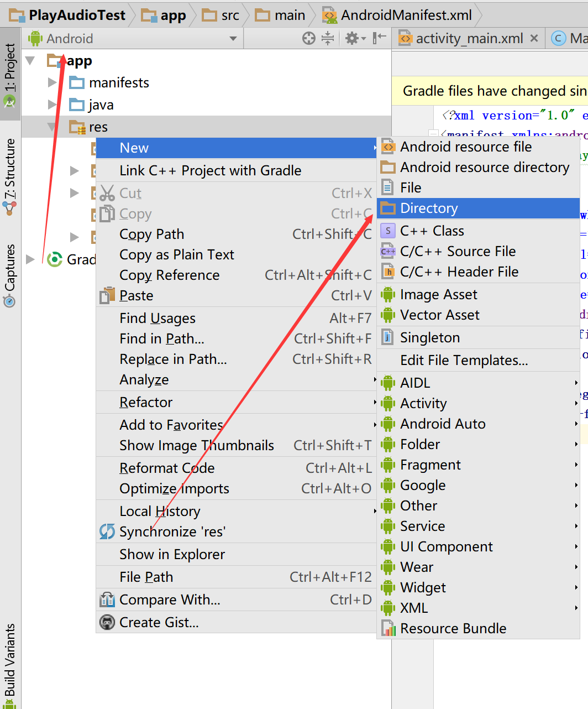This screenshot has height=709, width=588.
Task: Open the Project panel settings gear
Action: [x=352, y=38]
